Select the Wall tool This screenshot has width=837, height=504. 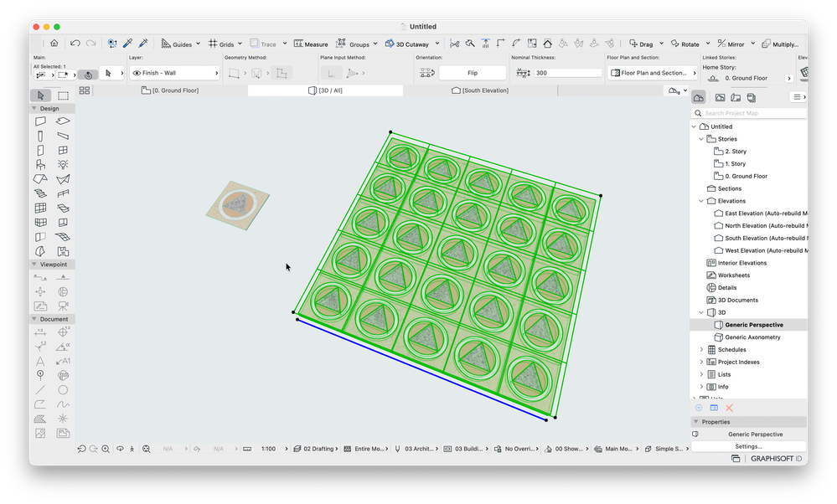[x=40, y=121]
